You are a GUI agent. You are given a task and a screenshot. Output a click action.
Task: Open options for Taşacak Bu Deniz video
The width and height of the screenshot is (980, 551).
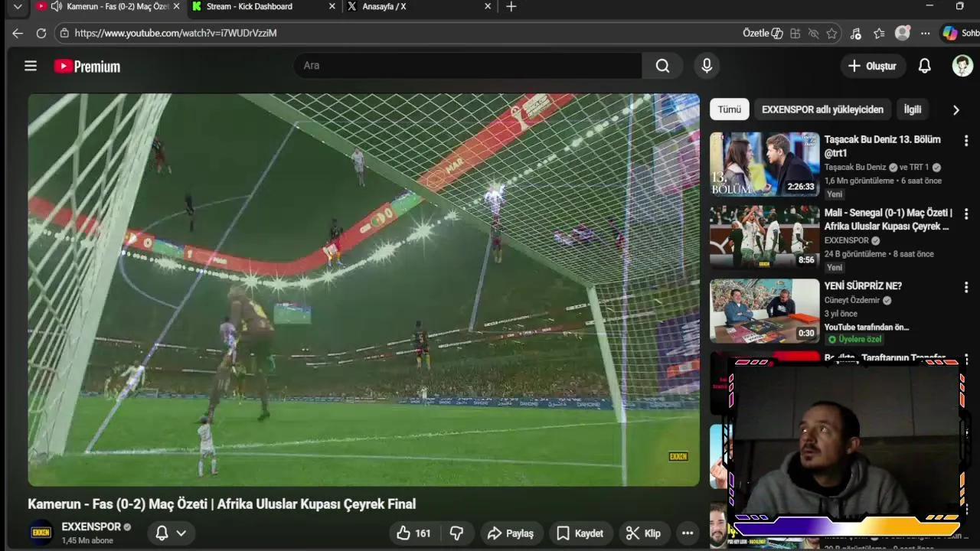[x=966, y=141]
